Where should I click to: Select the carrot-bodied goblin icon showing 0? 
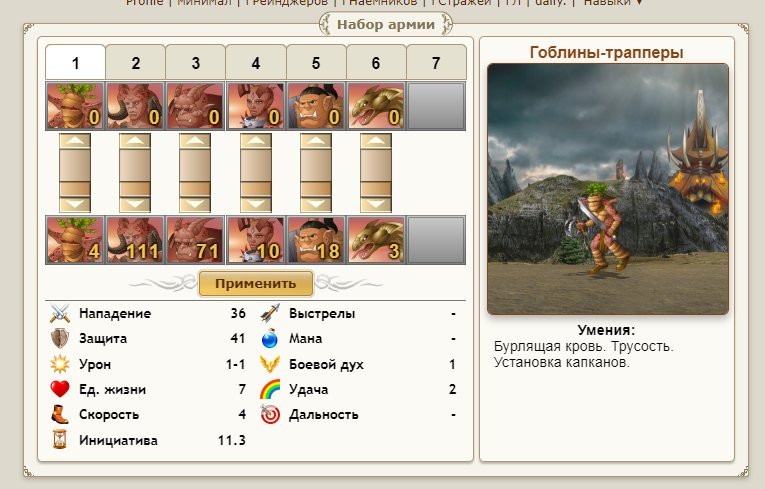[x=75, y=106]
